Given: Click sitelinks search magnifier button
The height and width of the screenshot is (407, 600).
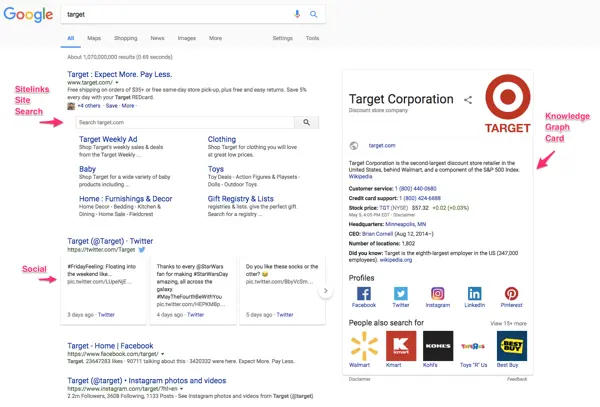Looking at the screenshot, I should point(307,122).
